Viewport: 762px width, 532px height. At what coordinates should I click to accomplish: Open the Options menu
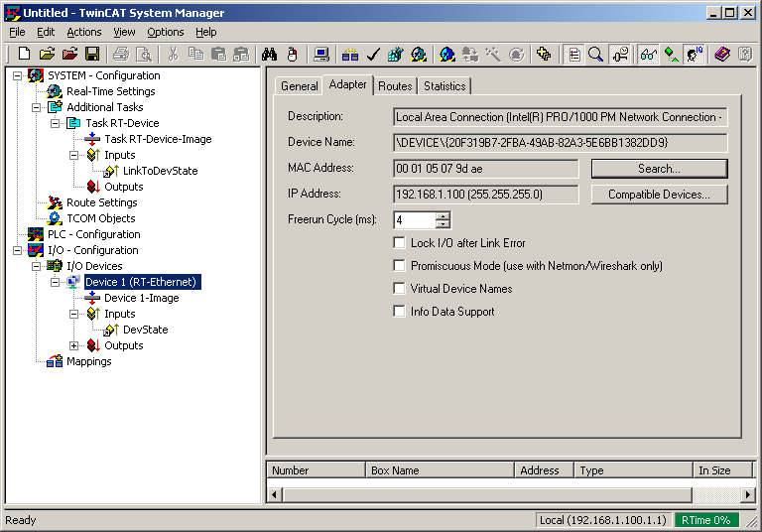(x=166, y=32)
